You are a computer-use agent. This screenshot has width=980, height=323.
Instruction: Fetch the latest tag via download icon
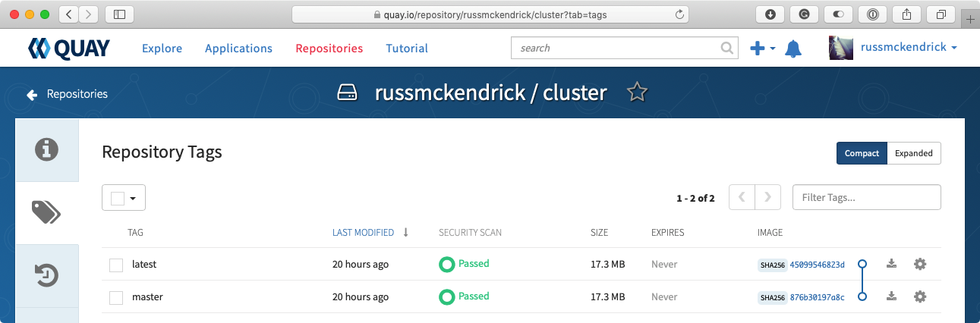click(892, 264)
